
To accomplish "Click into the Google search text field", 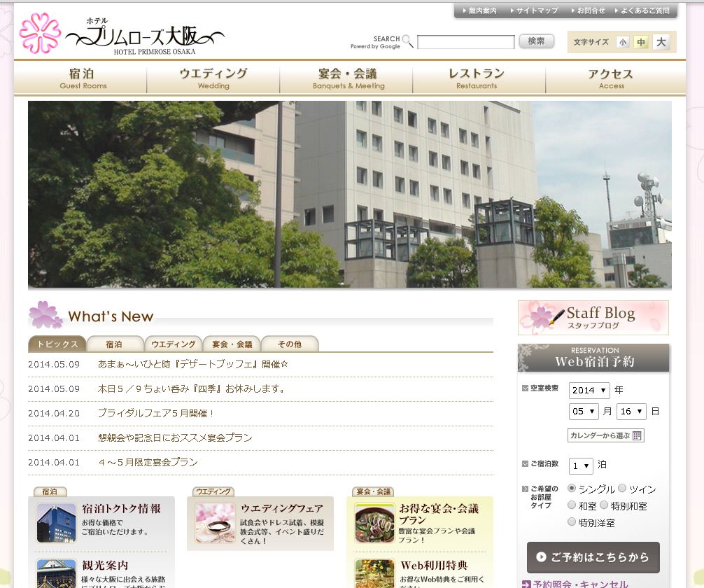I will click(465, 42).
